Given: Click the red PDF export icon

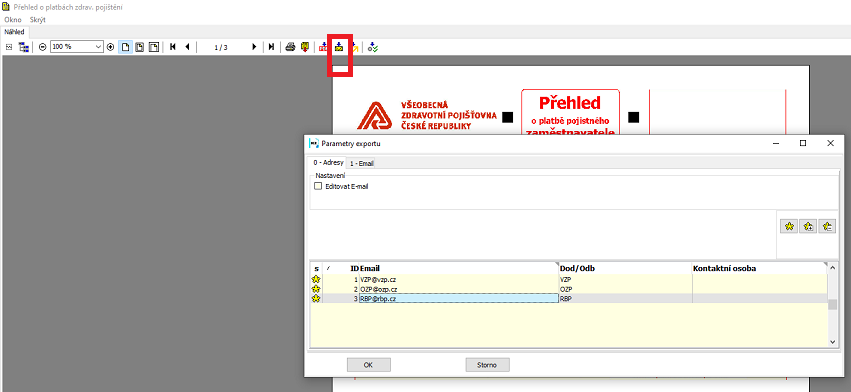Looking at the screenshot, I should (324, 47).
